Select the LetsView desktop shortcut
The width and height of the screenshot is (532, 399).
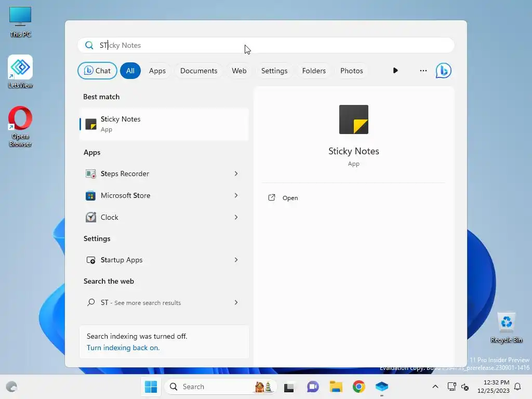click(x=20, y=72)
